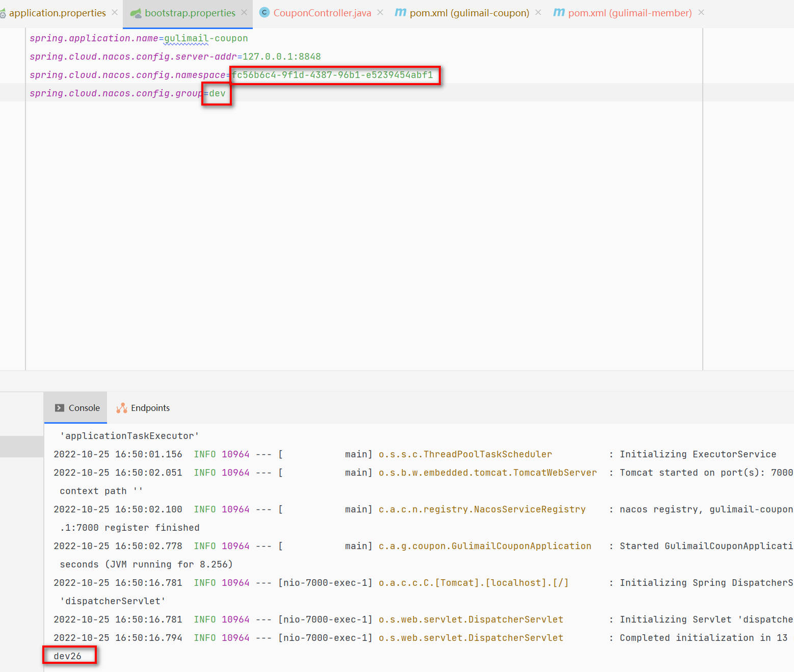This screenshot has height=672, width=794.
Task: Close the bootstrap.properties tab
Action: point(244,12)
